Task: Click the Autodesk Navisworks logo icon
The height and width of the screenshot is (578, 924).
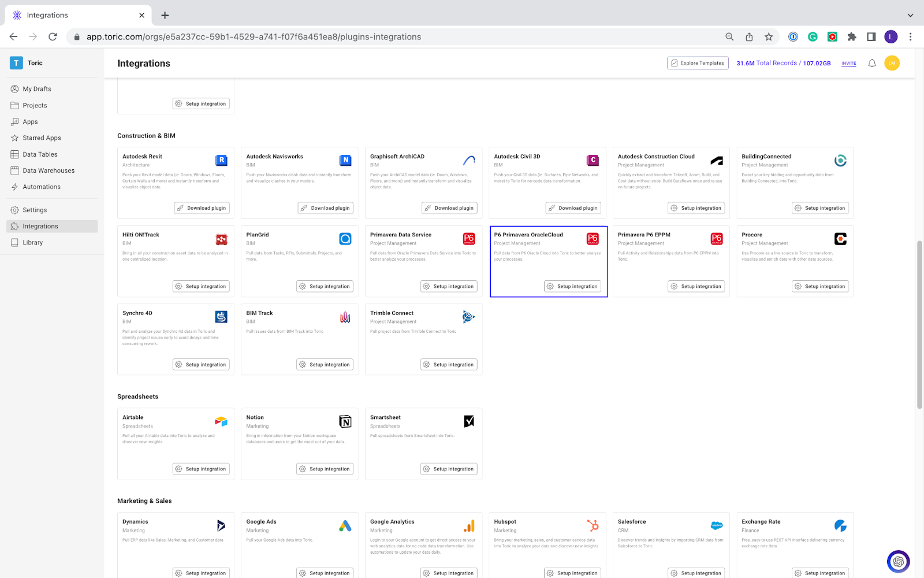Action: pyautogui.click(x=345, y=160)
